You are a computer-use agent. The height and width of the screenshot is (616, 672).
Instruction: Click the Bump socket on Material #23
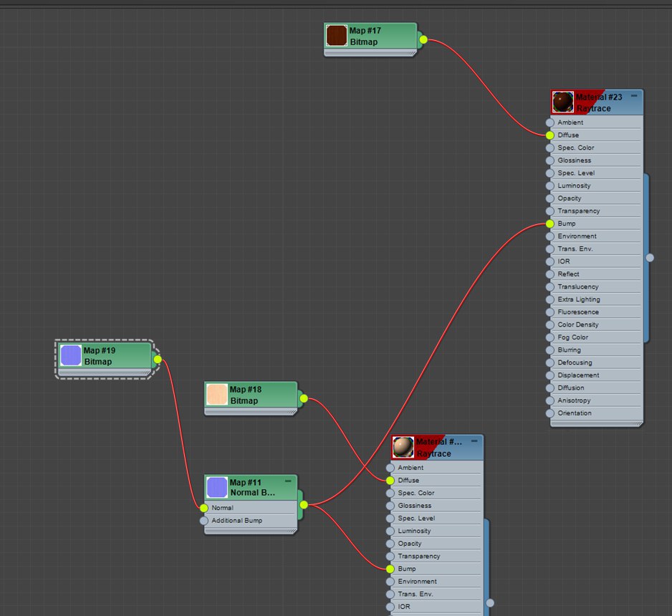[550, 223]
